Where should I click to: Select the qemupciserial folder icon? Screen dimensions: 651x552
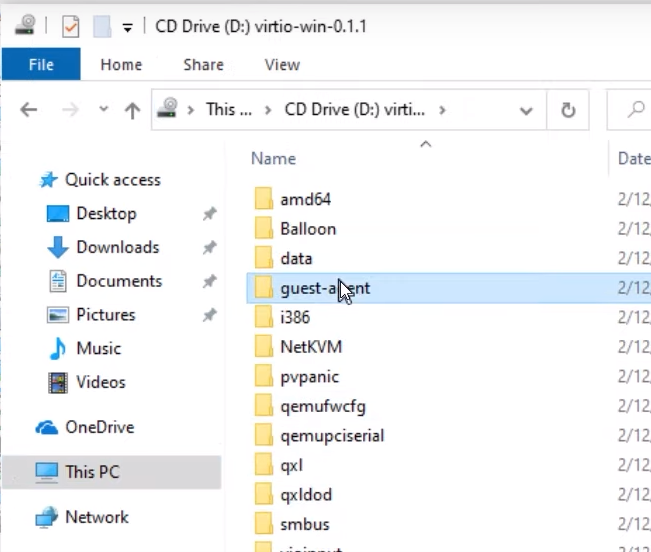coord(264,435)
